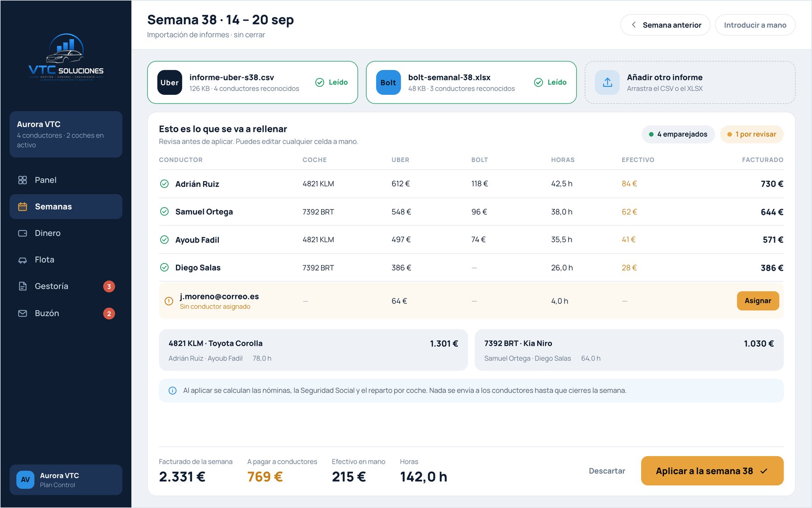The height and width of the screenshot is (508, 812).
Task: Click the Leído checkmark on the Bolt report
Action: click(539, 82)
